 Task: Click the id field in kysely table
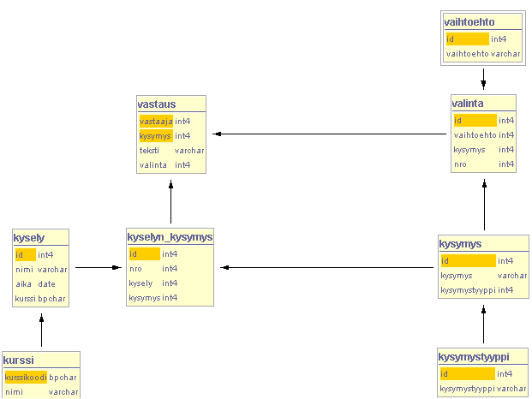(26, 254)
